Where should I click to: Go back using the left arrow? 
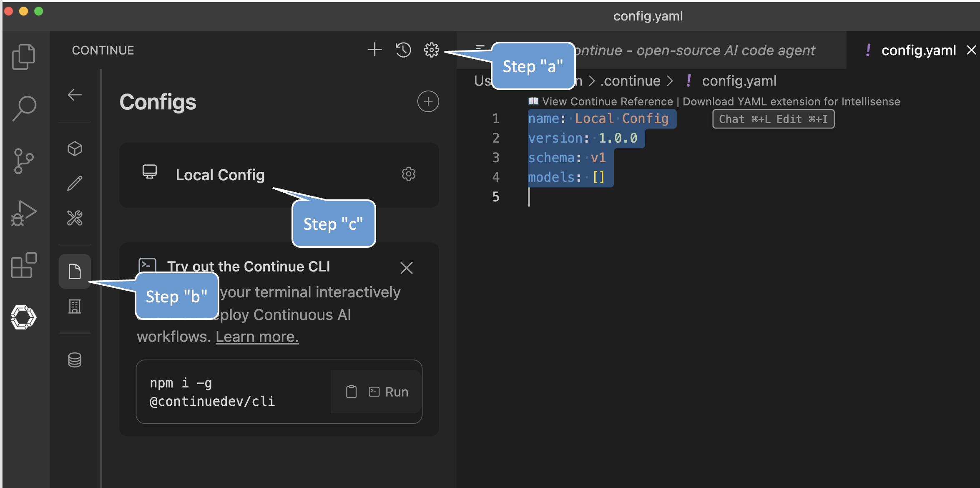75,95
